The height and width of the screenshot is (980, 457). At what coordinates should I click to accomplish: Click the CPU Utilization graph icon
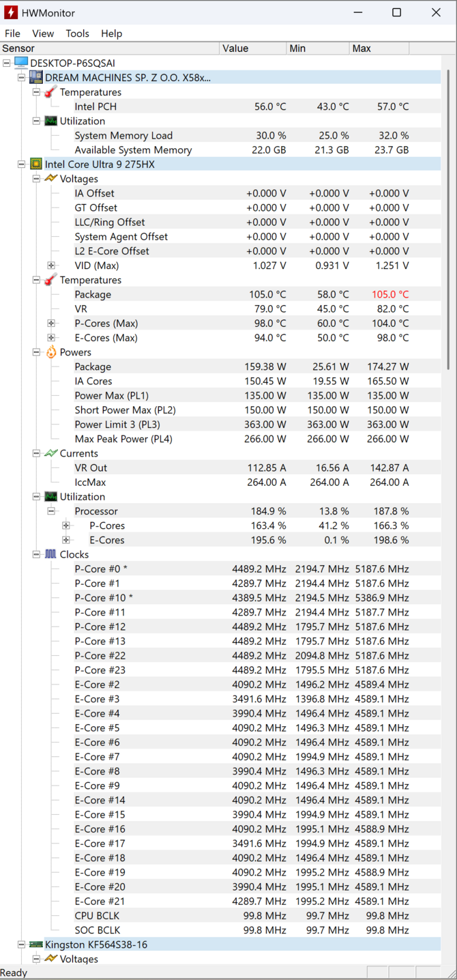tap(50, 496)
